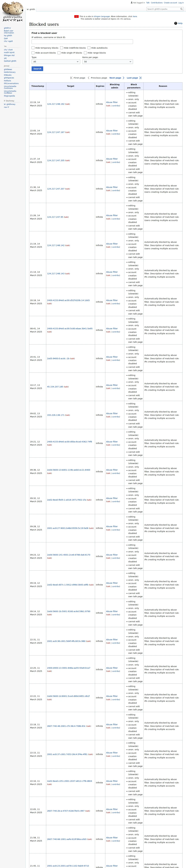Tick Hide temporary blocks checkbox

tap(33, 48)
